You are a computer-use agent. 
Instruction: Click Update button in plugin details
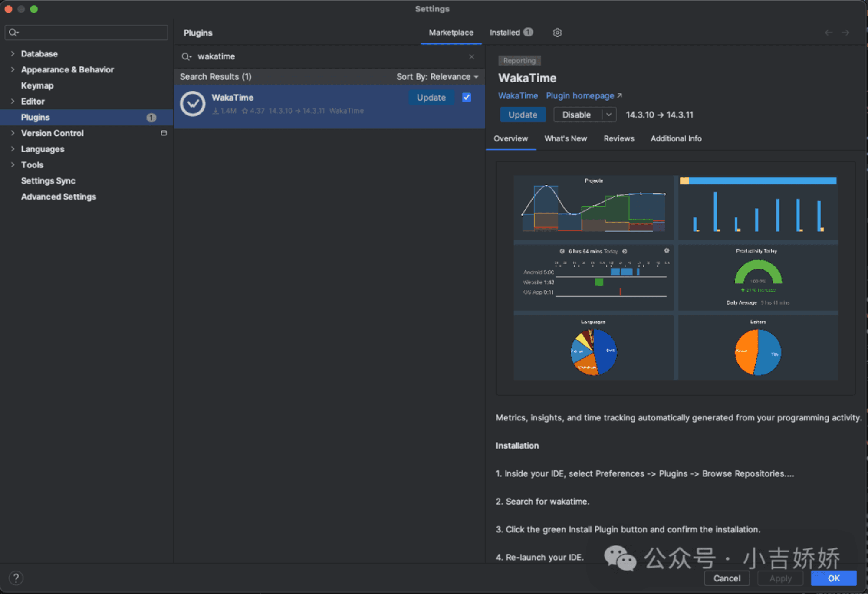tap(523, 115)
